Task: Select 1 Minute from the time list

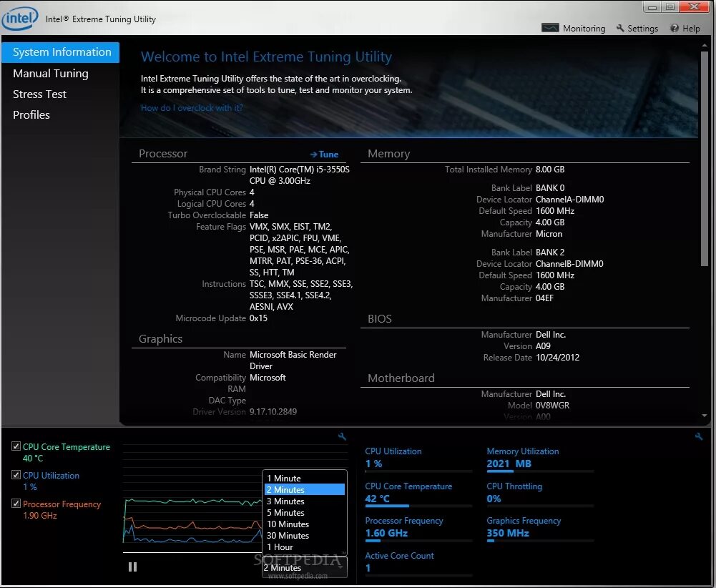Action: 305,478
